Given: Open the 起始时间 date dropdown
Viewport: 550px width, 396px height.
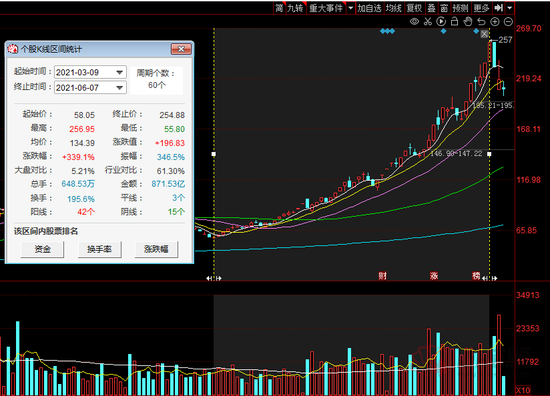Looking at the screenshot, I should [120, 72].
